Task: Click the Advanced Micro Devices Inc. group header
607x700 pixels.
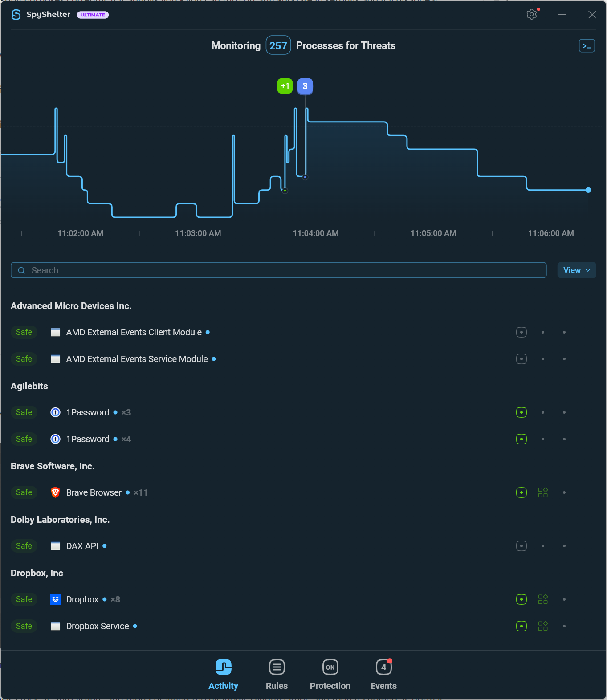Action: (x=71, y=306)
